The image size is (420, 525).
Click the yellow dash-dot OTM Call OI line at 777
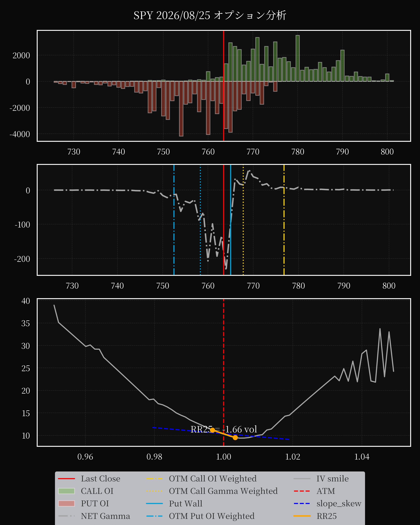284,220
